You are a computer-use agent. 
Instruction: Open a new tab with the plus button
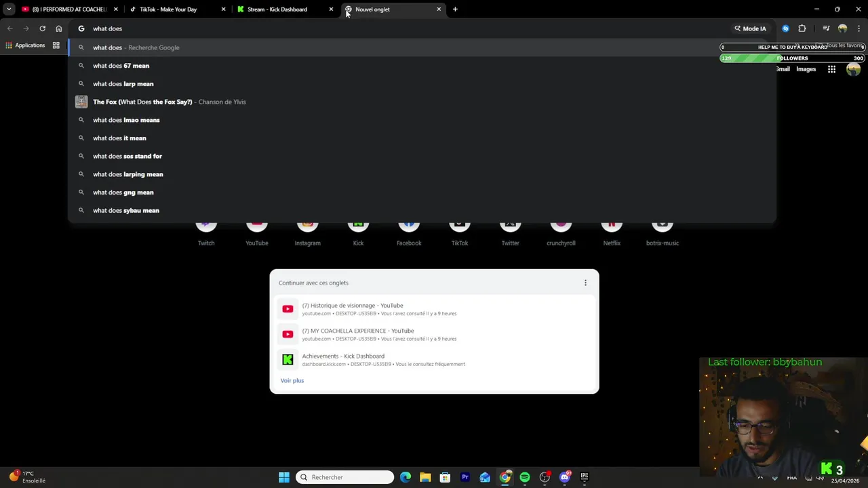point(455,9)
